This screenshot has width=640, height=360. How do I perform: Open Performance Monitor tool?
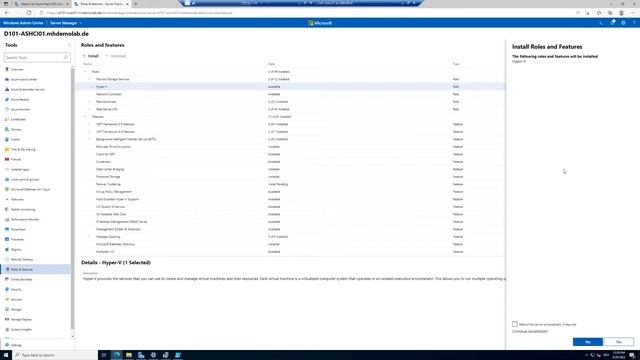25,220
